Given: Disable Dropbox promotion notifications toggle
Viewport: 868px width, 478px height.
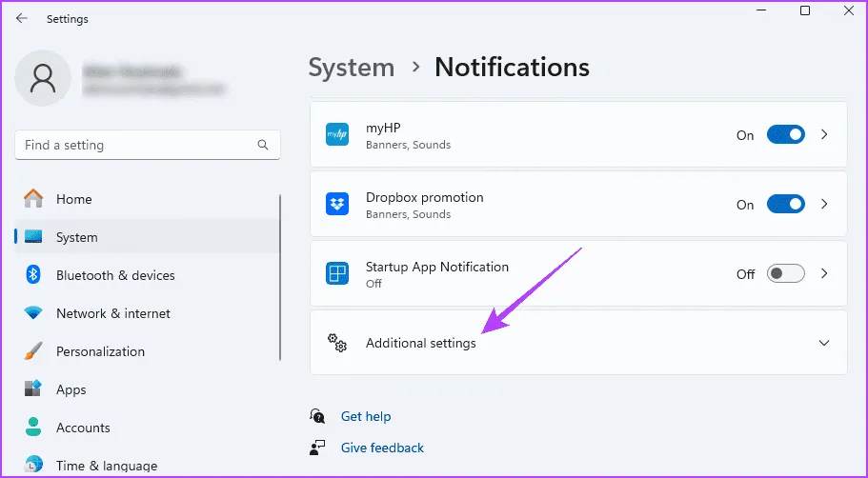Looking at the screenshot, I should 785,205.
